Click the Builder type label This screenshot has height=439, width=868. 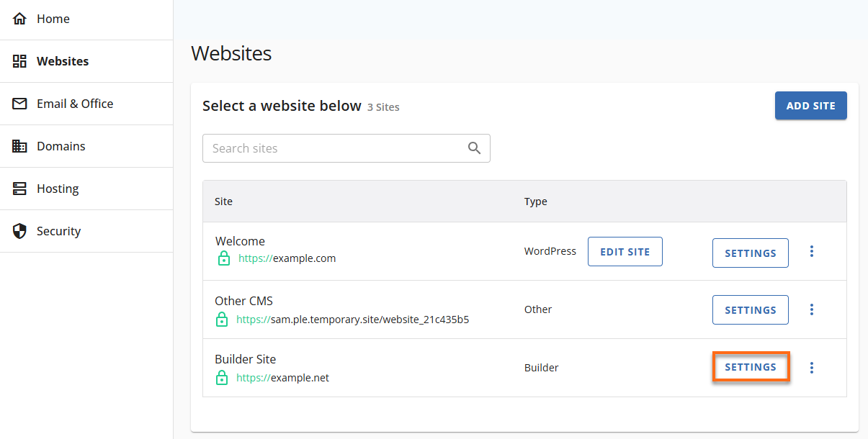(x=542, y=368)
